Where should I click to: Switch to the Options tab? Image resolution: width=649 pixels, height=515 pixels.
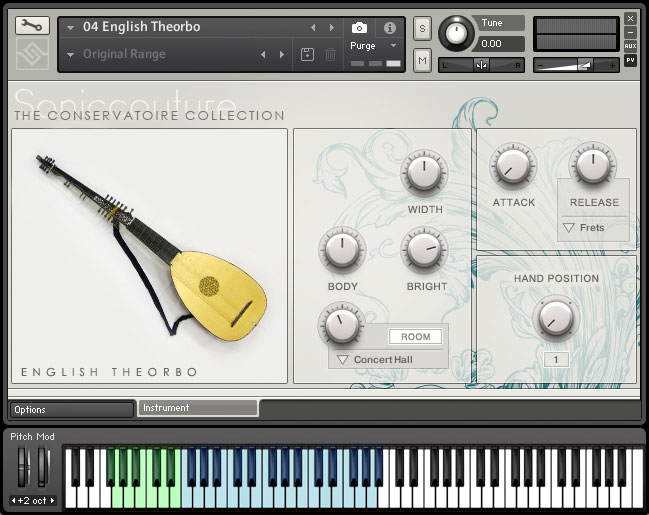72,410
